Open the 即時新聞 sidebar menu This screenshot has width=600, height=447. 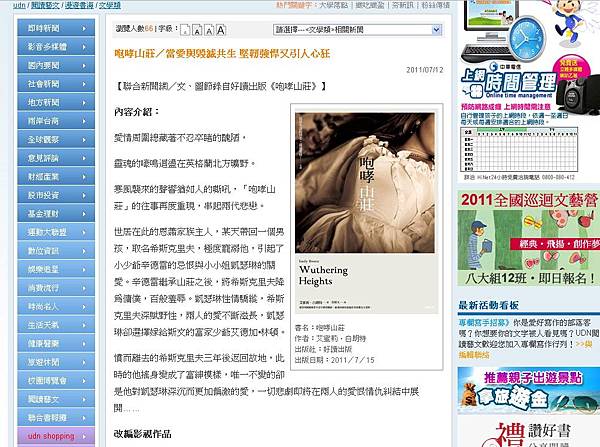tap(56, 28)
